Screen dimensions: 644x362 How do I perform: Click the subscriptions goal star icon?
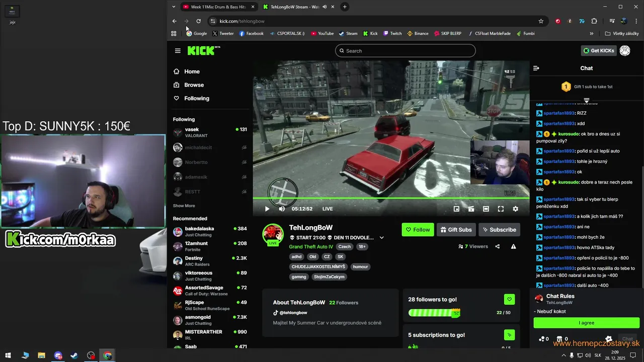(509, 335)
